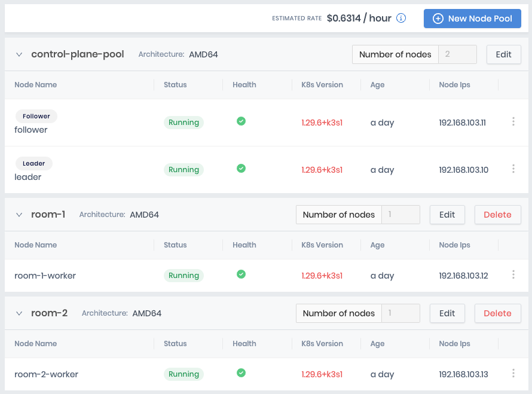Click control-plane-pool number of nodes field
Image resolution: width=532 pixels, height=394 pixels.
click(x=457, y=54)
